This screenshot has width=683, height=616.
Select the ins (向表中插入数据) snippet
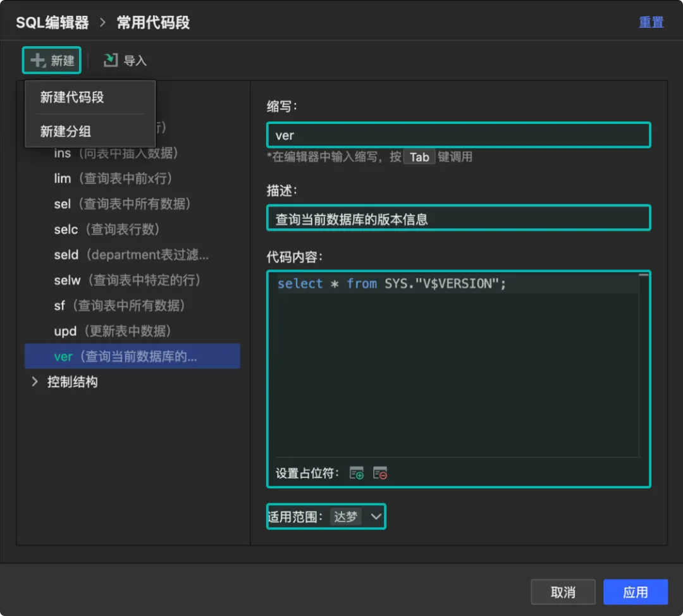[x=132, y=153]
